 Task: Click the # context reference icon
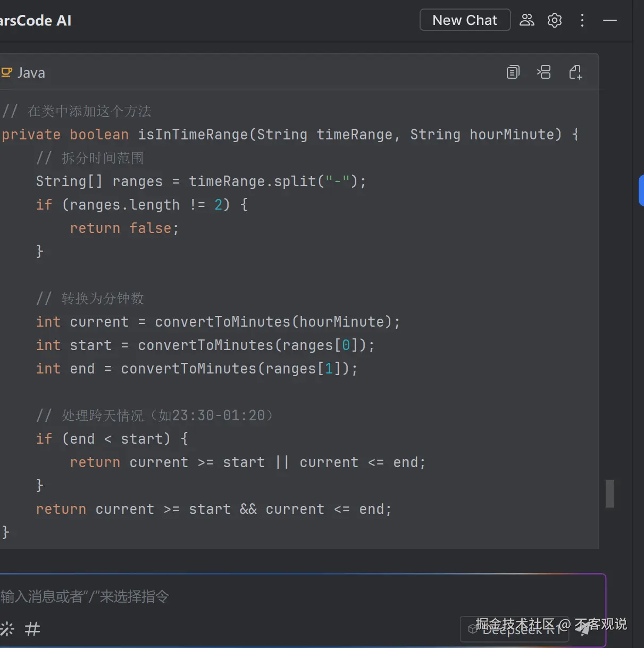32,629
